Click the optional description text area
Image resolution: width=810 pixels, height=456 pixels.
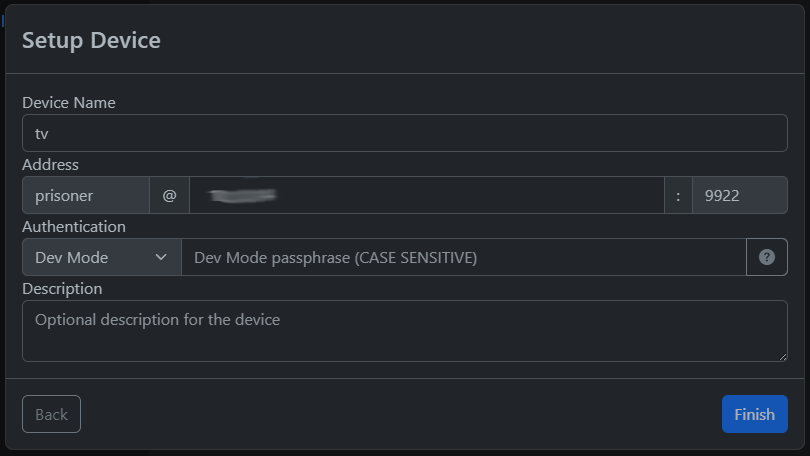click(404, 331)
